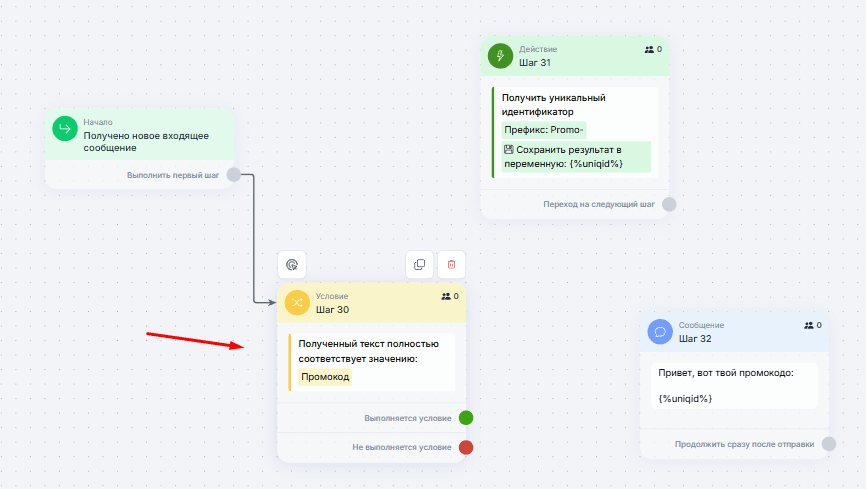866x489 pixels.
Task: Click the save icon beside 'Сохранить результат'
Action: point(509,149)
